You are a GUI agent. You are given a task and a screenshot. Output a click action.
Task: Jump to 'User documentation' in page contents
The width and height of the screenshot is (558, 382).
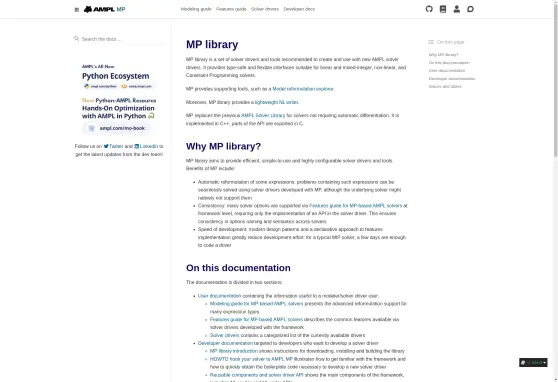pos(447,70)
